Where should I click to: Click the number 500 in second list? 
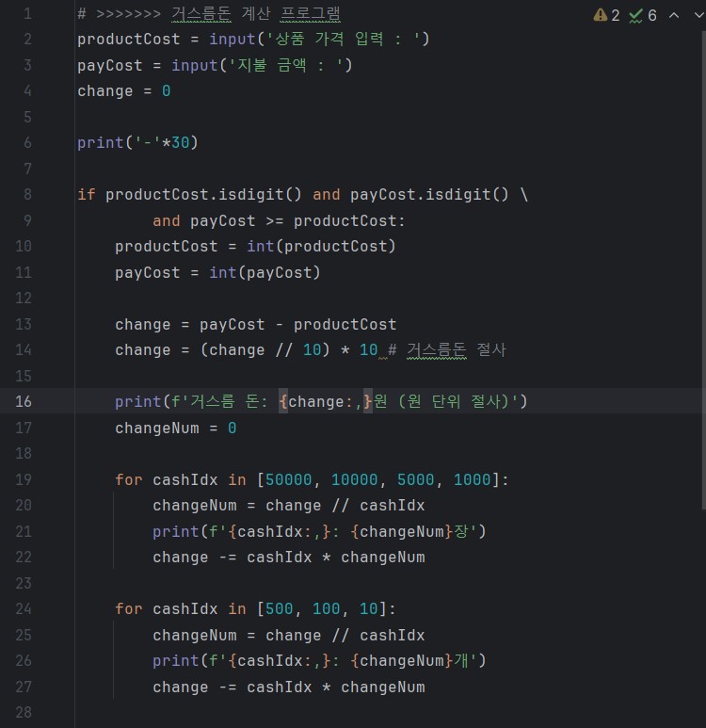point(279,608)
